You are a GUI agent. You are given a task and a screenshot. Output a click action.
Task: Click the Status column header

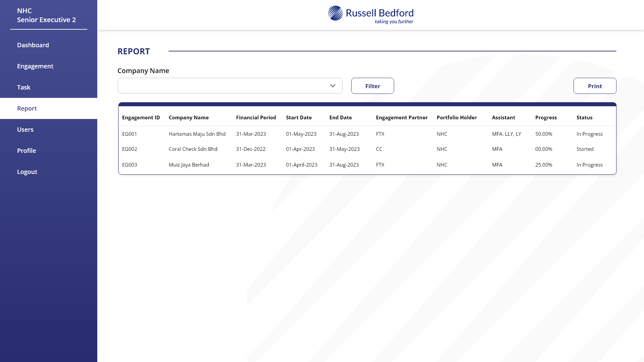584,117
